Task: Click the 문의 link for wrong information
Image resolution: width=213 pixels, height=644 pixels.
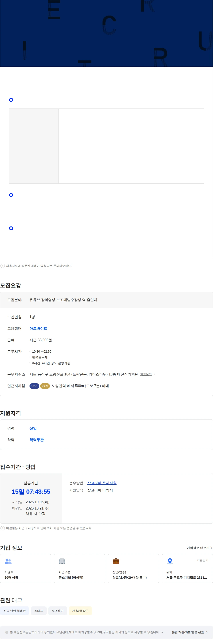Action: 56,266
